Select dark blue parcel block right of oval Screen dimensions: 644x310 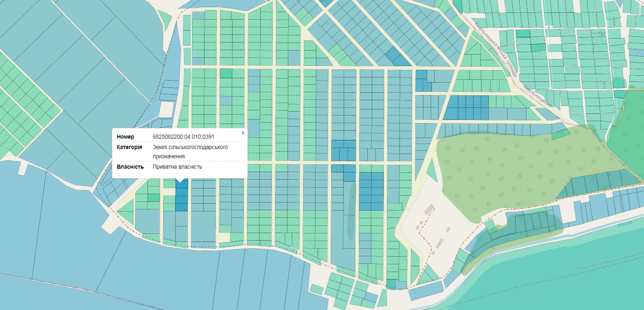[371, 191]
